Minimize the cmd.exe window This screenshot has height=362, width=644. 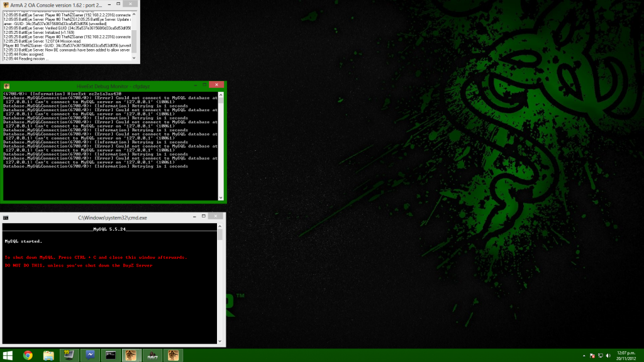pos(194,216)
